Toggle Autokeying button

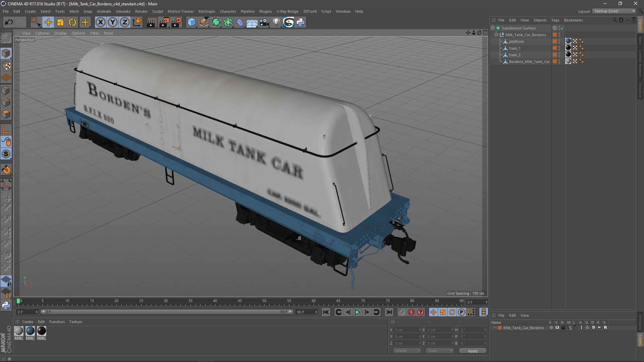pyautogui.click(x=411, y=312)
